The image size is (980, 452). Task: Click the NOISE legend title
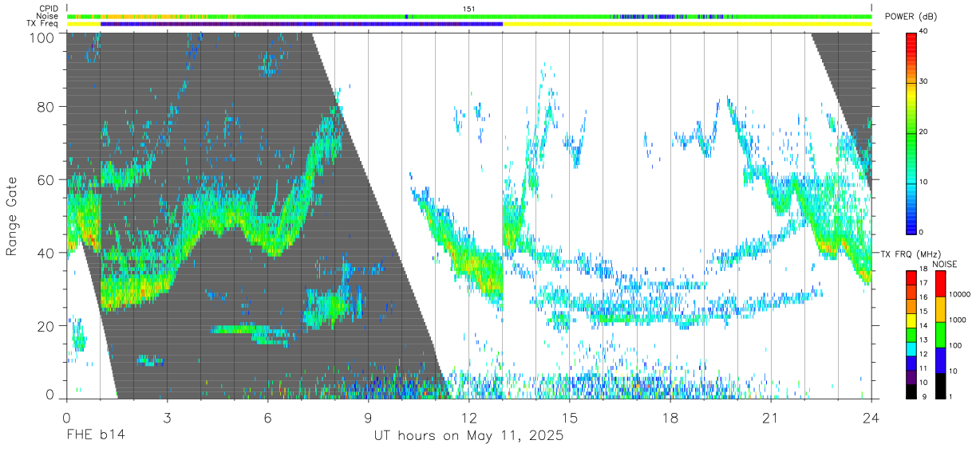coord(945,263)
